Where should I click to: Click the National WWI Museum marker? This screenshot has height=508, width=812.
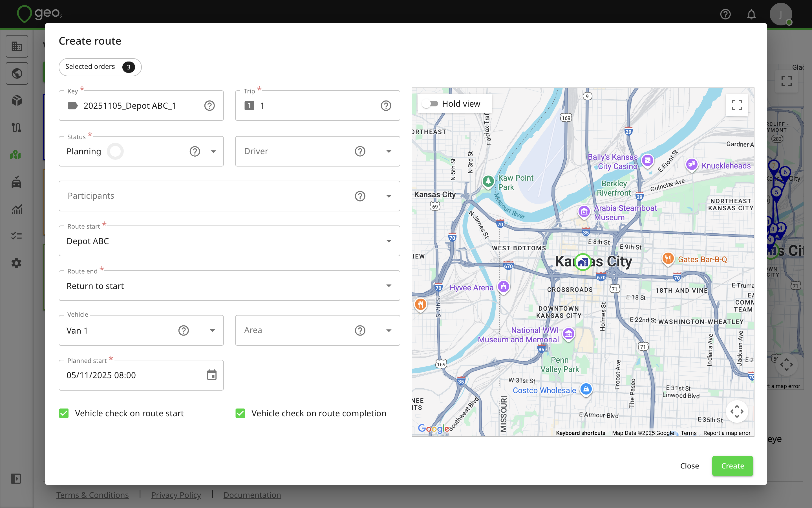(x=568, y=334)
